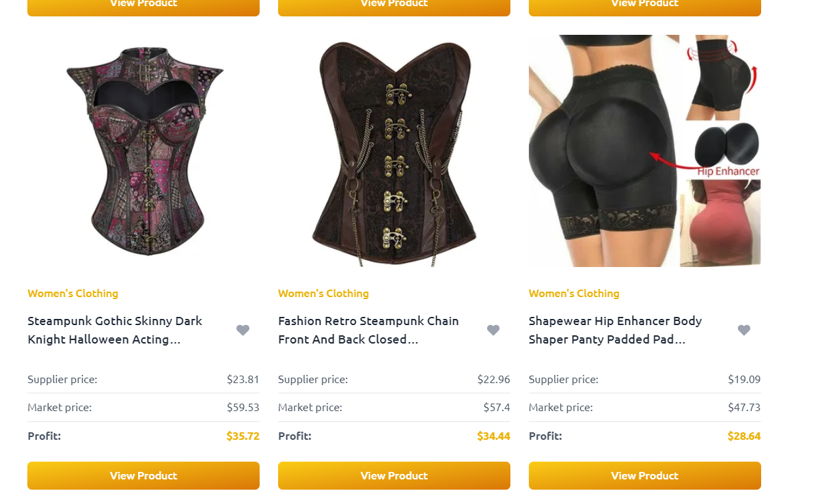837x504 pixels.
Task: Click cut-off View Product button above purple corset
Action: pos(143,8)
